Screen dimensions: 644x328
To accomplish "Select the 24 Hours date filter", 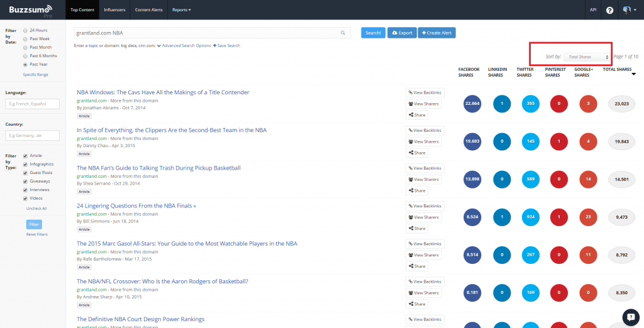I will [25, 30].
